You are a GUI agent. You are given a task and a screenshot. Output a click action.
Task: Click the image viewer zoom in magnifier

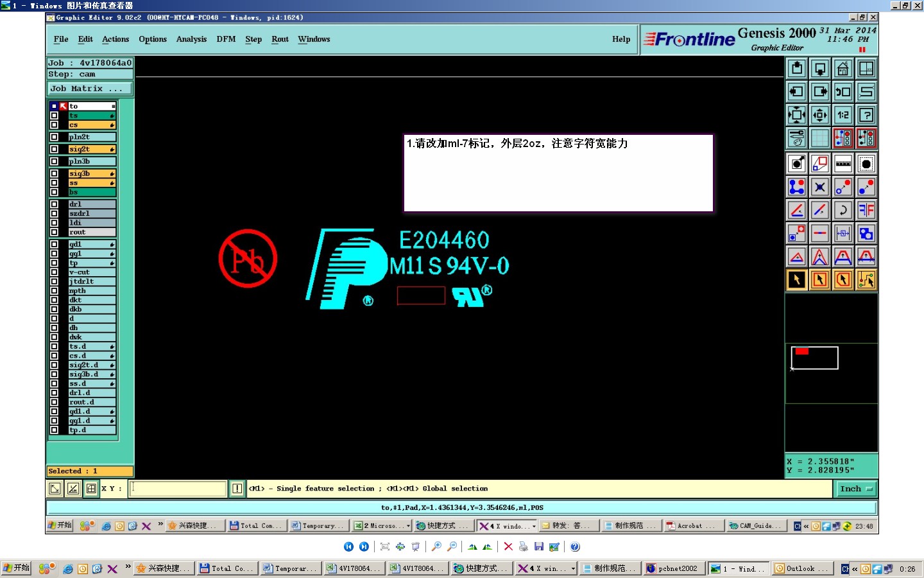click(436, 547)
